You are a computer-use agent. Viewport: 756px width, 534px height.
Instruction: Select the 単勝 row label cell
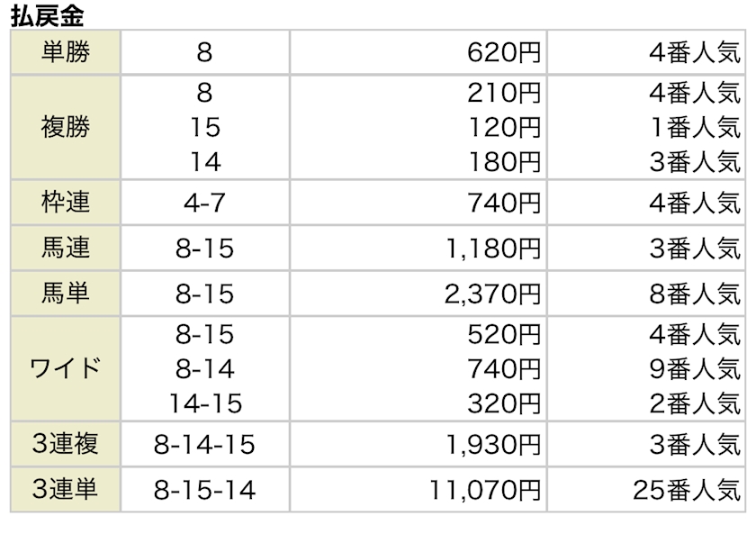(66, 52)
